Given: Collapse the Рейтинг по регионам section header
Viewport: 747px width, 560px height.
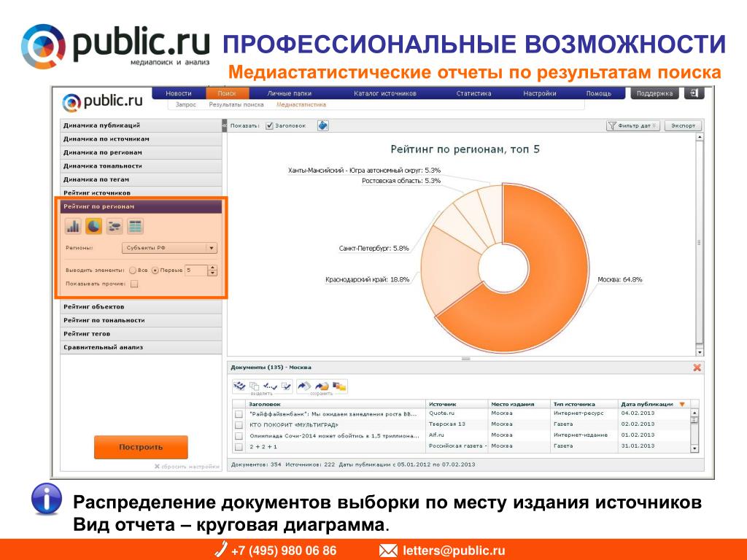Looking at the screenshot, I should click(x=141, y=206).
